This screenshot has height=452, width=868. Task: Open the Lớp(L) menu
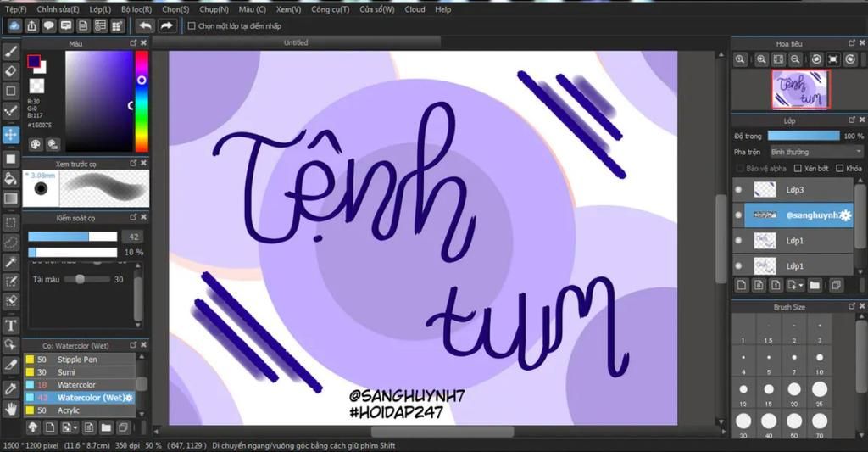tap(100, 9)
